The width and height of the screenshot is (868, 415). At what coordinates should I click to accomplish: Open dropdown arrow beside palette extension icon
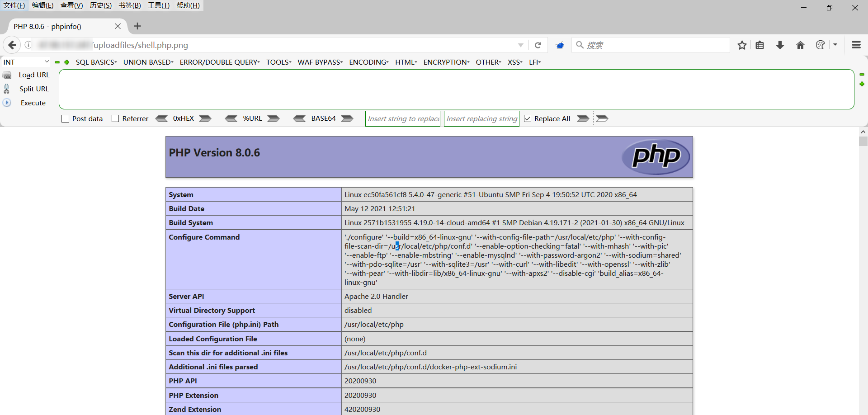(835, 45)
